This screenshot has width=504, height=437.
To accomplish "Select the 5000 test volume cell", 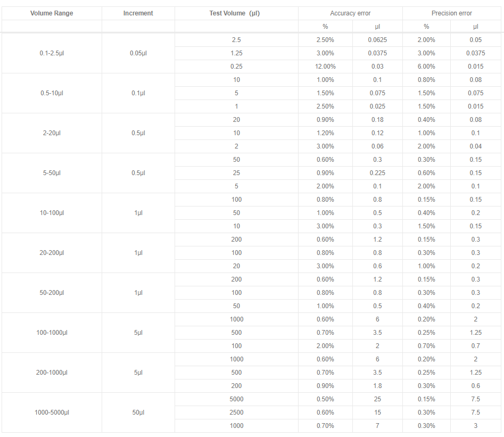I will coord(236,399).
